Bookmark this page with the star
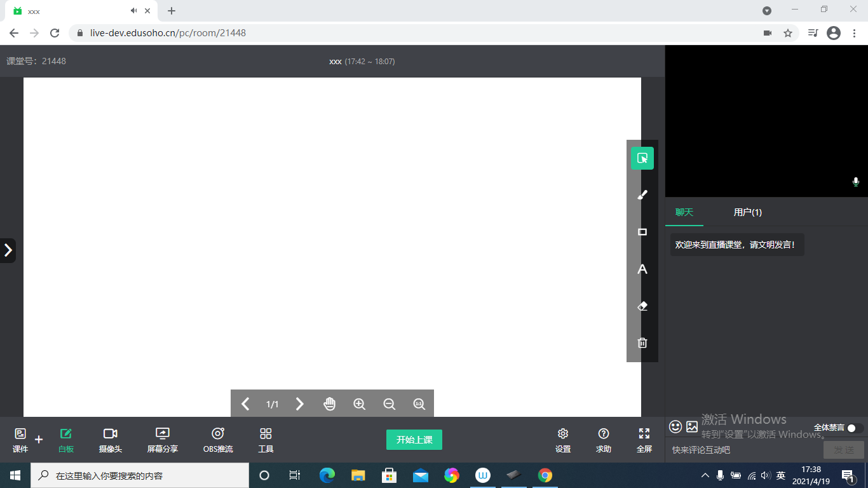868x488 pixels. click(x=788, y=33)
